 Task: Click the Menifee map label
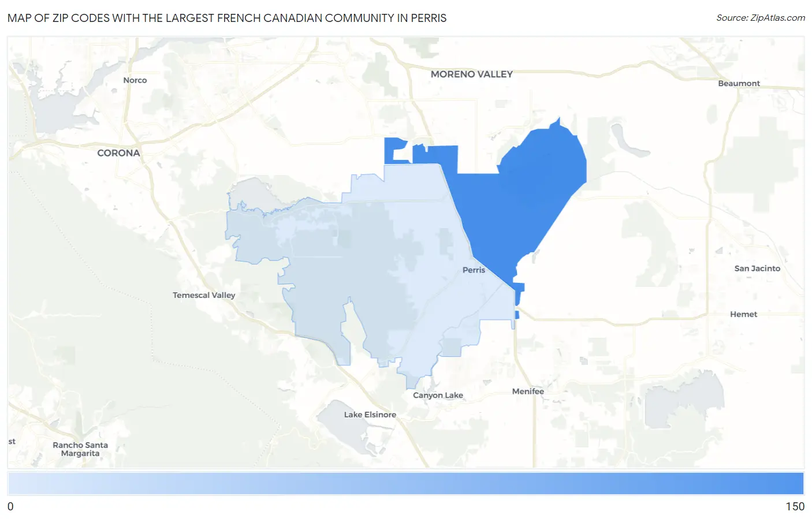528,391
